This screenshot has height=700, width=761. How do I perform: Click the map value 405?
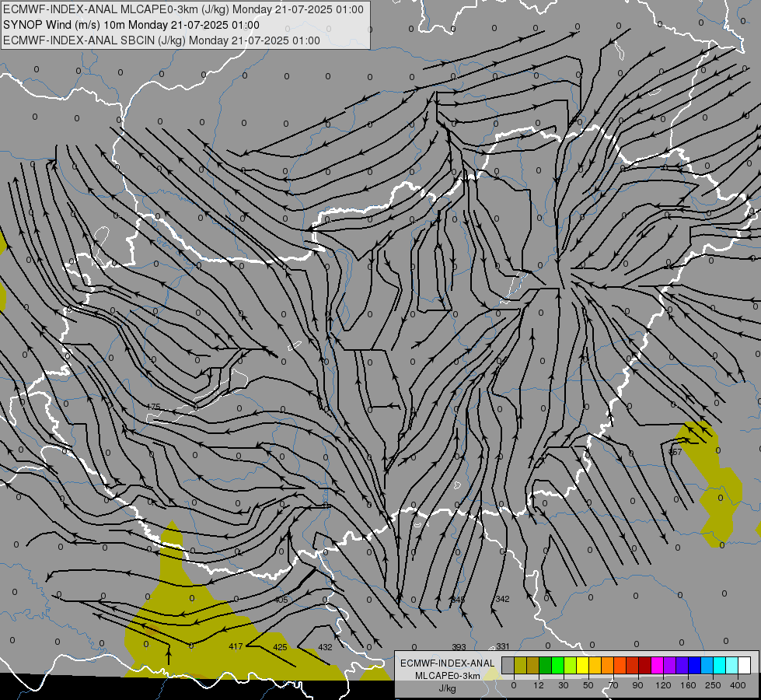click(x=281, y=600)
